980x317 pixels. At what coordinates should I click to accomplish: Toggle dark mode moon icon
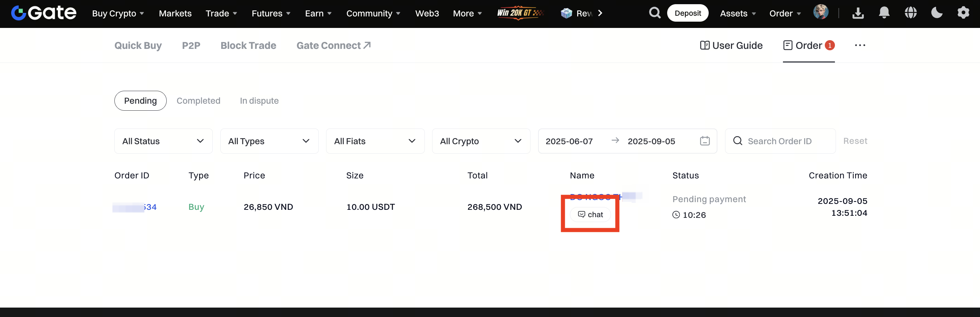pyautogui.click(x=937, y=13)
